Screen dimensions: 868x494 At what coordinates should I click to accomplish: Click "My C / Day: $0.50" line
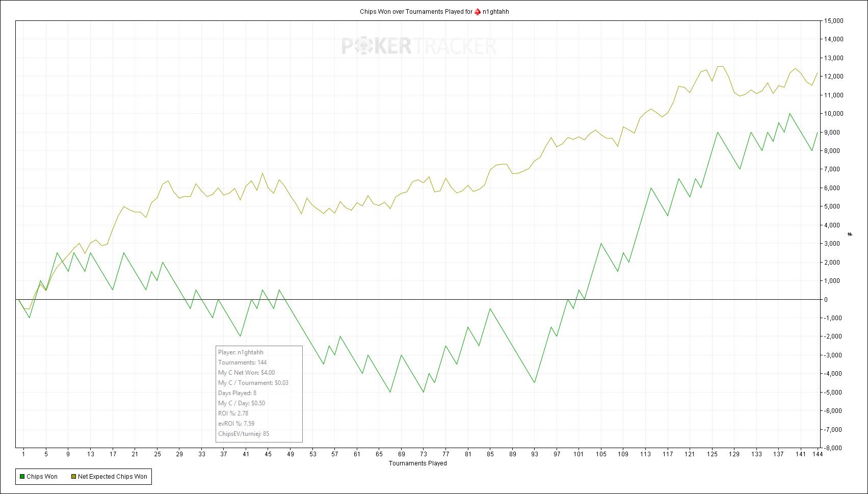coord(242,403)
